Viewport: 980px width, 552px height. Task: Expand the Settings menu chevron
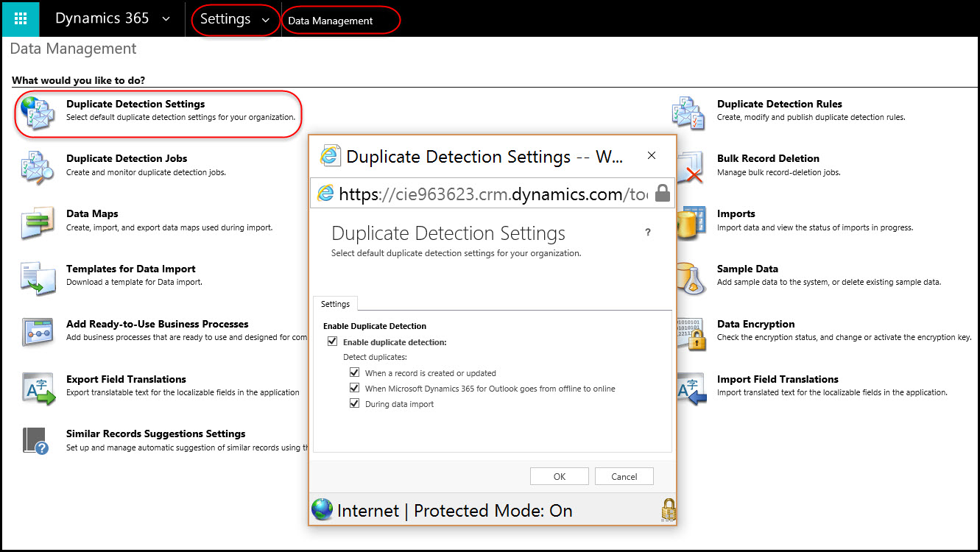(x=266, y=21)
